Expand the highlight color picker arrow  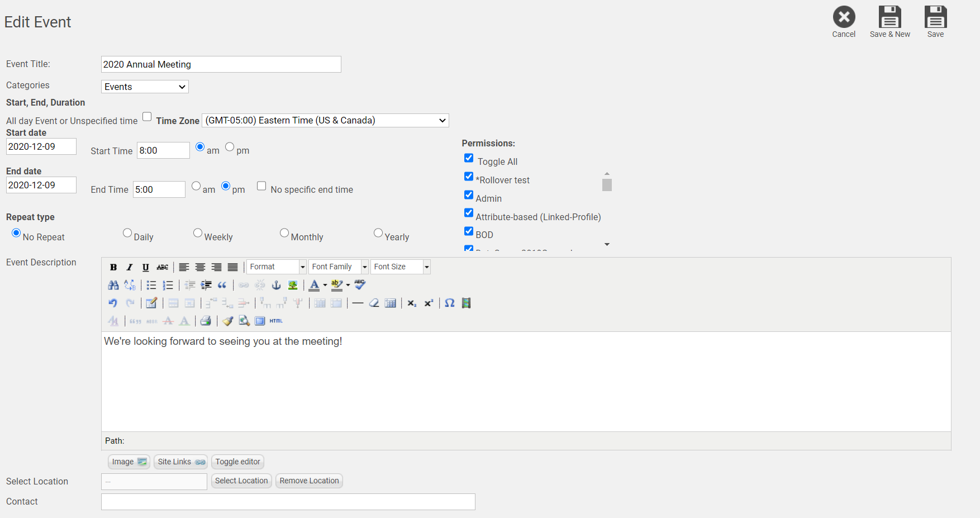pos(348,285)
